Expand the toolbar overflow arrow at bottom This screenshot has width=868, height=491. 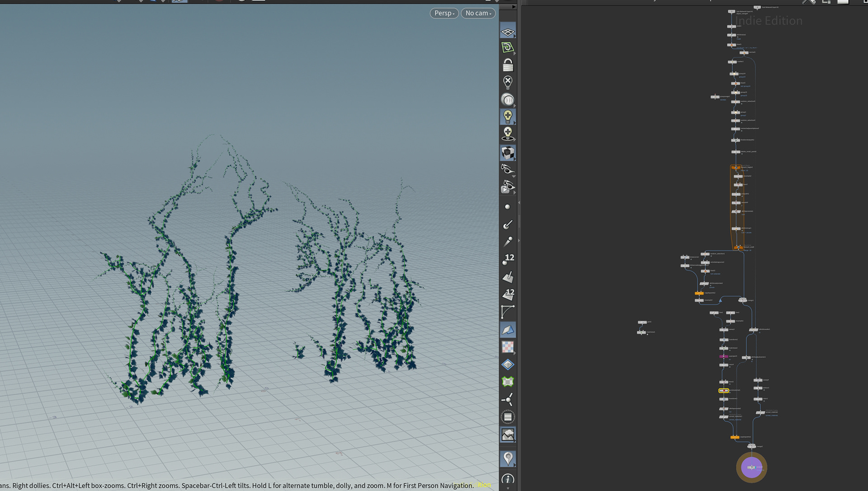point(508,488)
